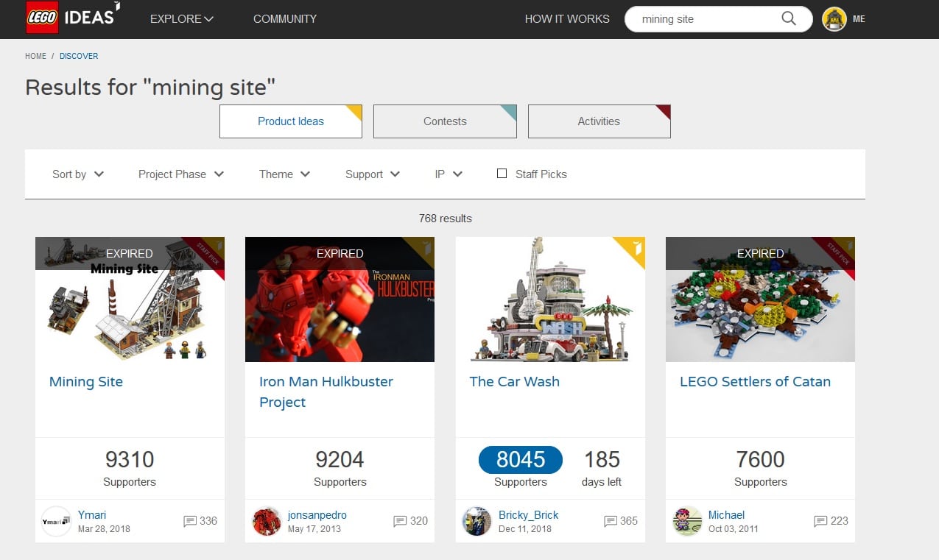Click the 9310 supporters count
This screenshot has height=560, width=939.
coord(130,460)
